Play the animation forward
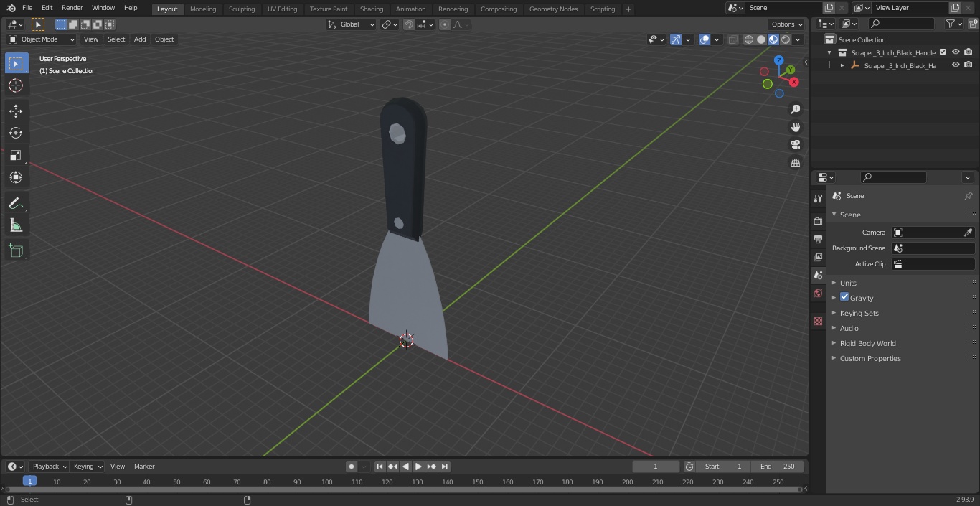Image resolution: width=980 pixels, height=506 pixels. tap(419, 467)
